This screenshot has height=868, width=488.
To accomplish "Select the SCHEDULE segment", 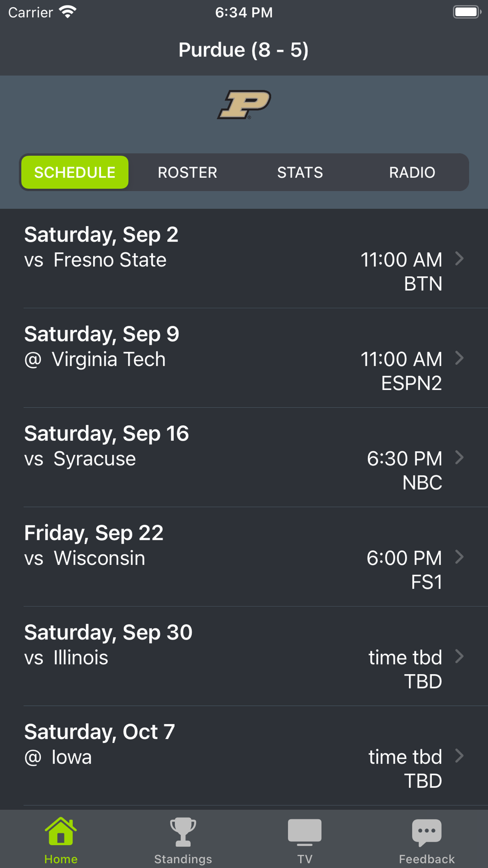I will 75,172.
